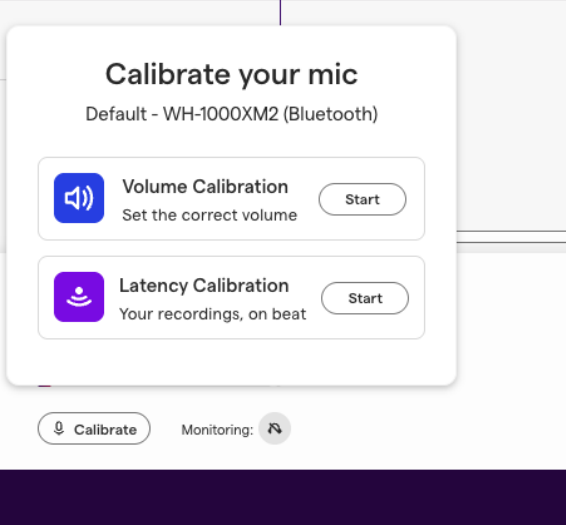Select the Volume Calibration title text
This screenshot has width=566, height=525.
[205, 187]
